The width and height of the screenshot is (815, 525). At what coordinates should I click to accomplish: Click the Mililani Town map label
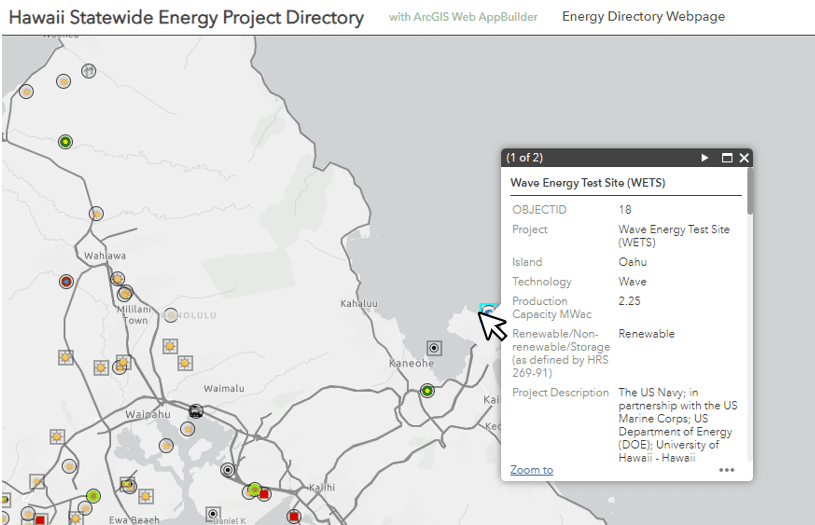pyautogui.click(x=134, y=315)
